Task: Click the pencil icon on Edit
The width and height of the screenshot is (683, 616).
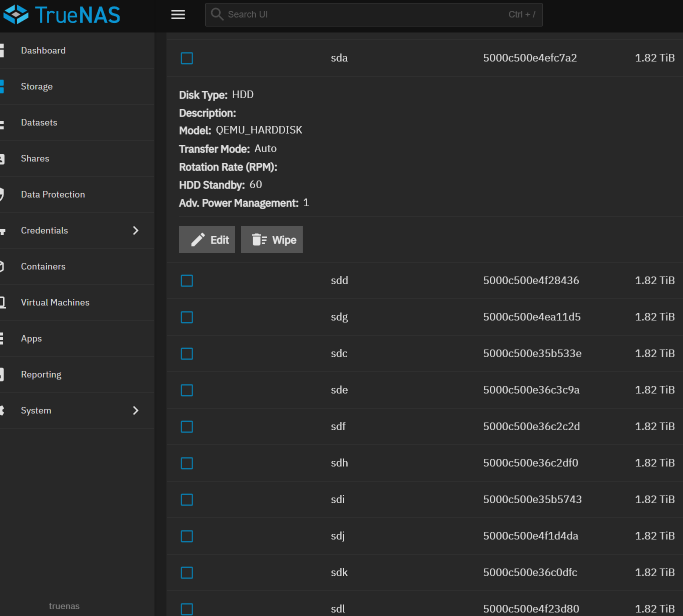Action: pos(198,240)
